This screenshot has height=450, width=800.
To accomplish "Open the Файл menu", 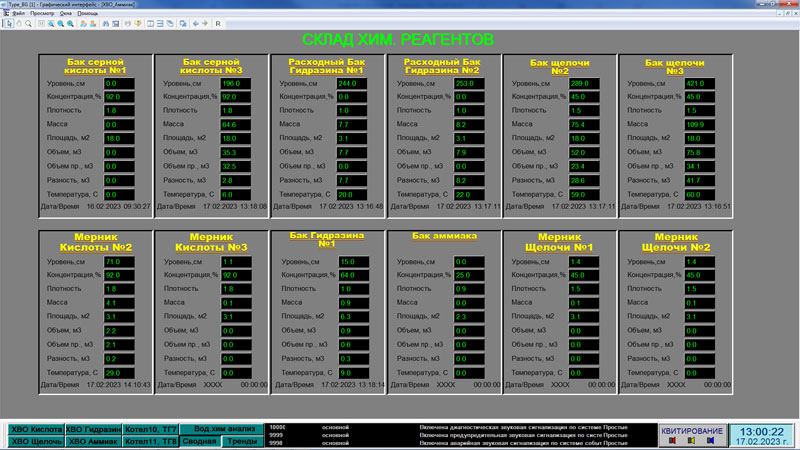I will [x=18, y=13].
